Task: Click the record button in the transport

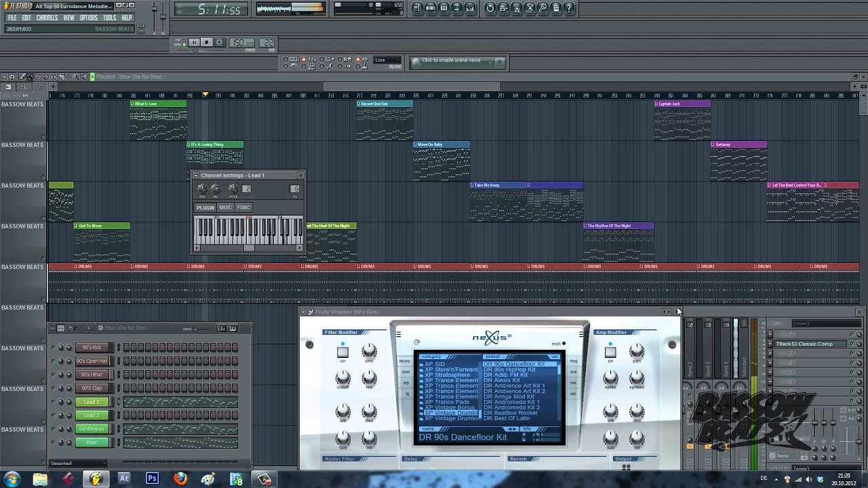Action: click(219, 42)
